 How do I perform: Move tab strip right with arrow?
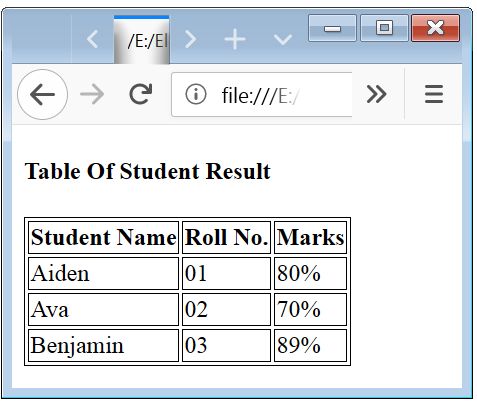click(191, 39)
